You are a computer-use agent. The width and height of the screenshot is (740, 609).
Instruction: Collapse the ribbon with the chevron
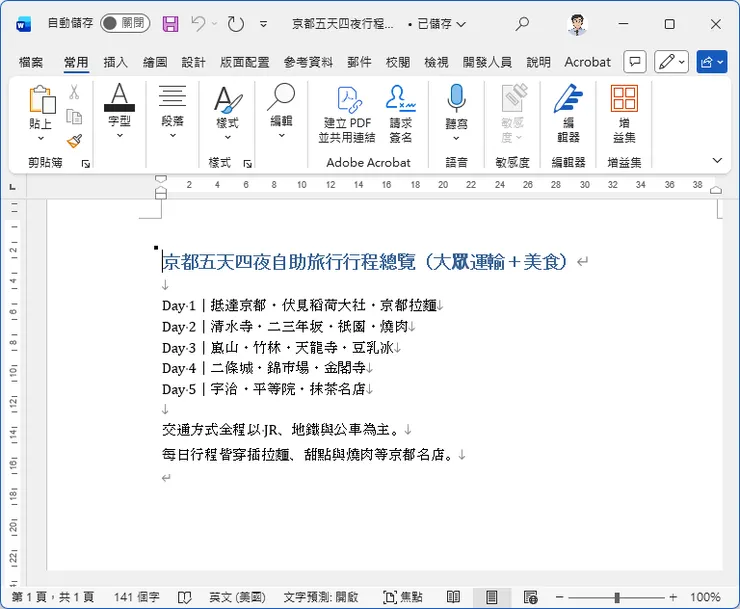tap(717, 161)
